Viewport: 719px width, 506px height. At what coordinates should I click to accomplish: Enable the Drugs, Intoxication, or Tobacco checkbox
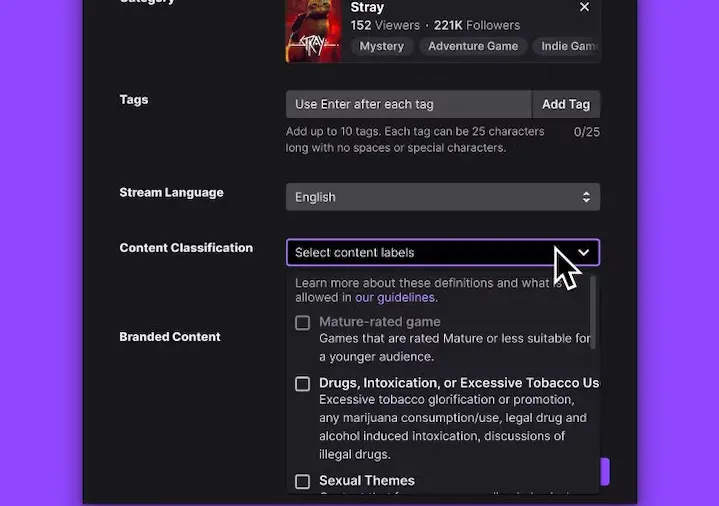tap(302, 384)
